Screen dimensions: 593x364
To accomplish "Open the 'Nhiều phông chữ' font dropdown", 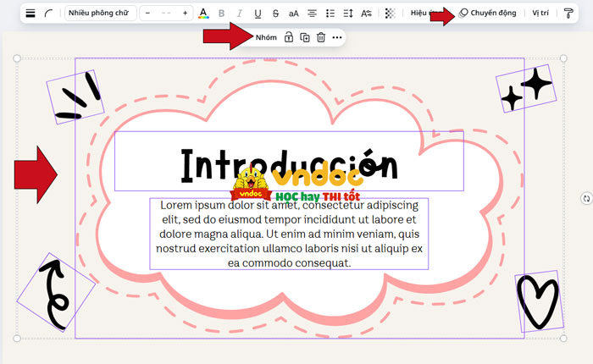I will coord(98,14).
